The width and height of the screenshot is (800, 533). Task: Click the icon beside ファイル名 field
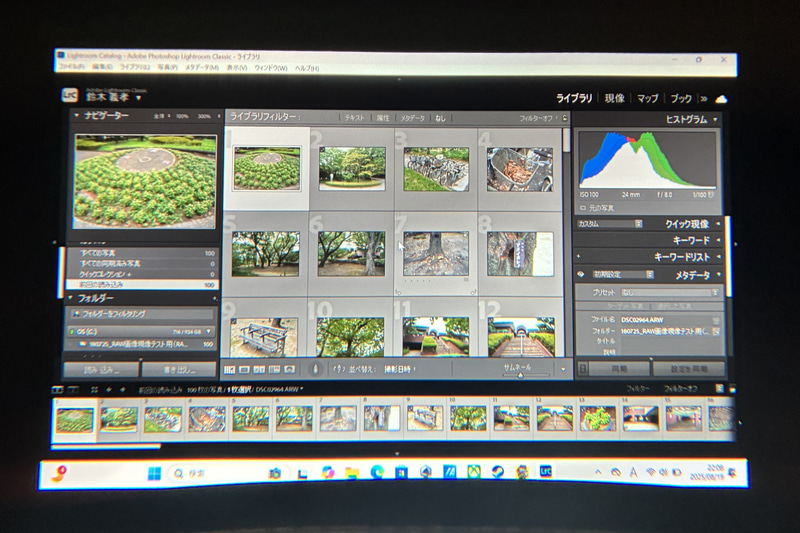[716, 320]
